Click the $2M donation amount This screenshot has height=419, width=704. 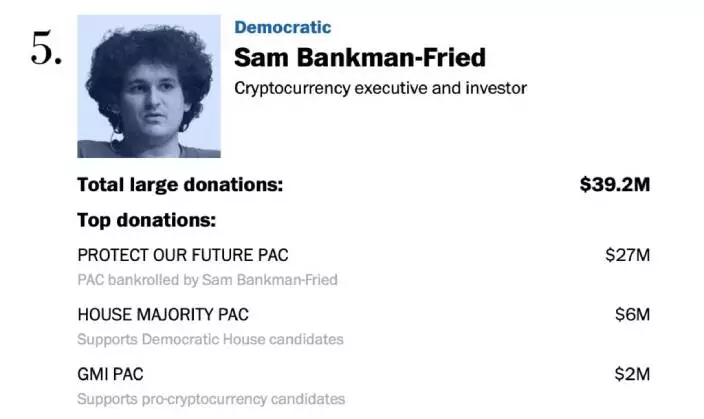tap(632, 374)
